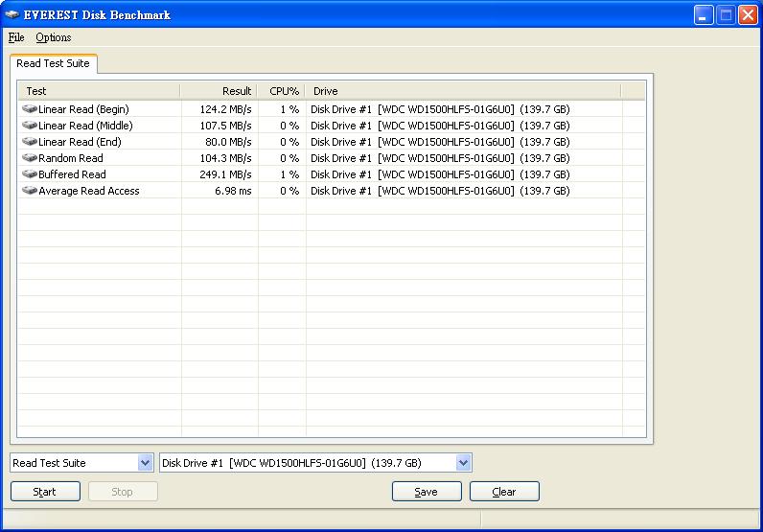Sort by the Test column header
This screenshot has width=763, height=532.
click(99, 91)
